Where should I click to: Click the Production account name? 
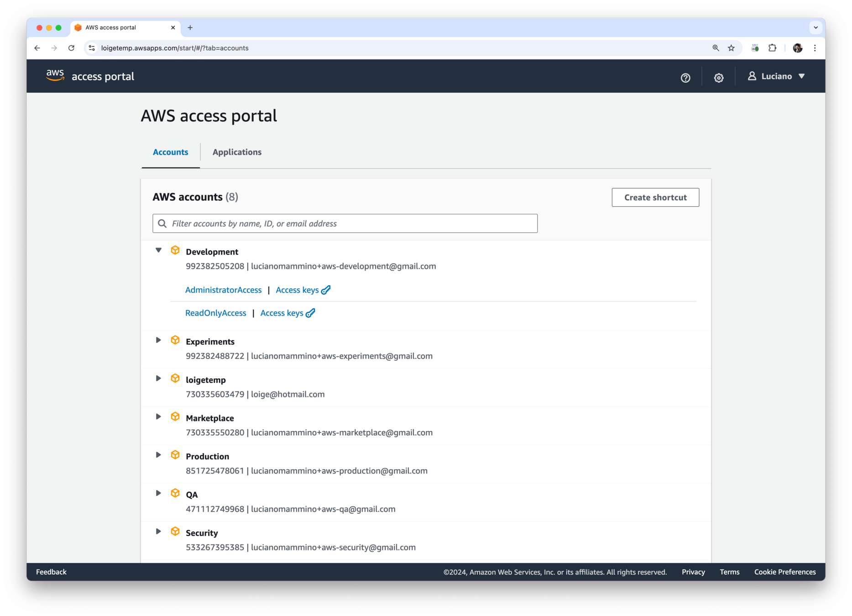tap(207, 457)
